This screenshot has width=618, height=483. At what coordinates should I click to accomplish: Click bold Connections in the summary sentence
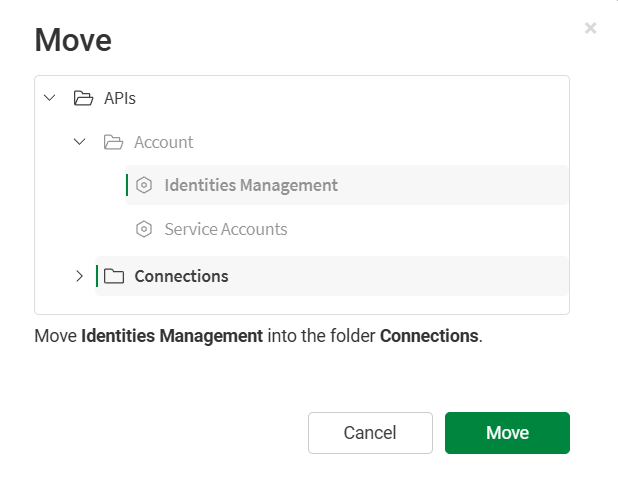coord(429,336)
